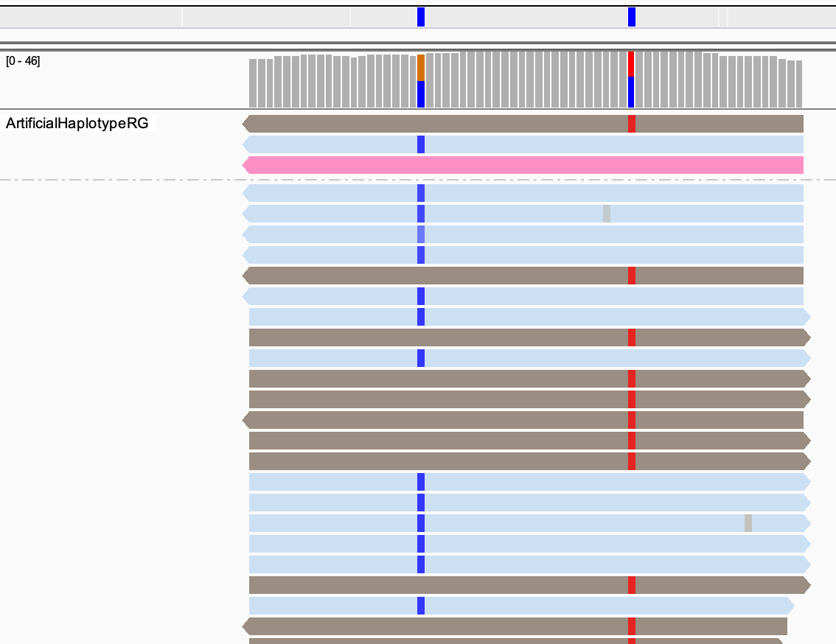
Task: Click the orange segment of the coverage bar
Action: pyautogui.click(x=421, y=68)
